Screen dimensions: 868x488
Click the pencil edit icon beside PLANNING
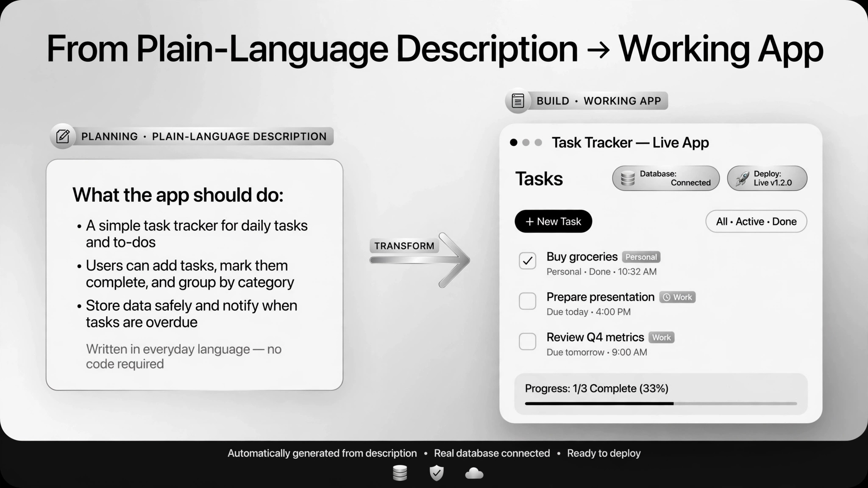(63, 136)
